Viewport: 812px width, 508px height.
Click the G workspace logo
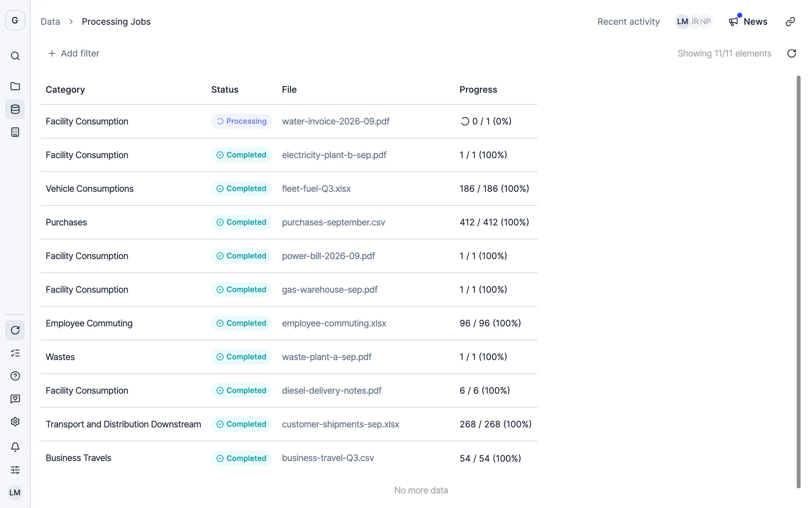(15, 20)
